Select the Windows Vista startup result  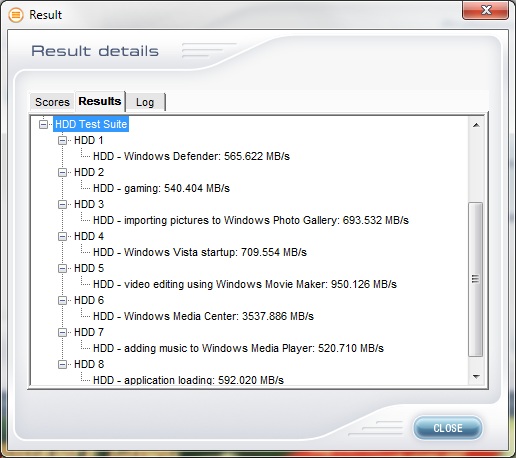200,252
